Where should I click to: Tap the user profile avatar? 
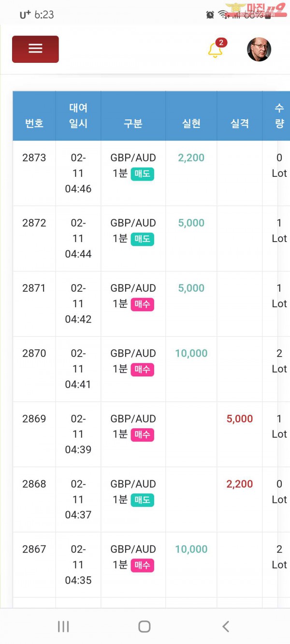click(x=259, y=49)
